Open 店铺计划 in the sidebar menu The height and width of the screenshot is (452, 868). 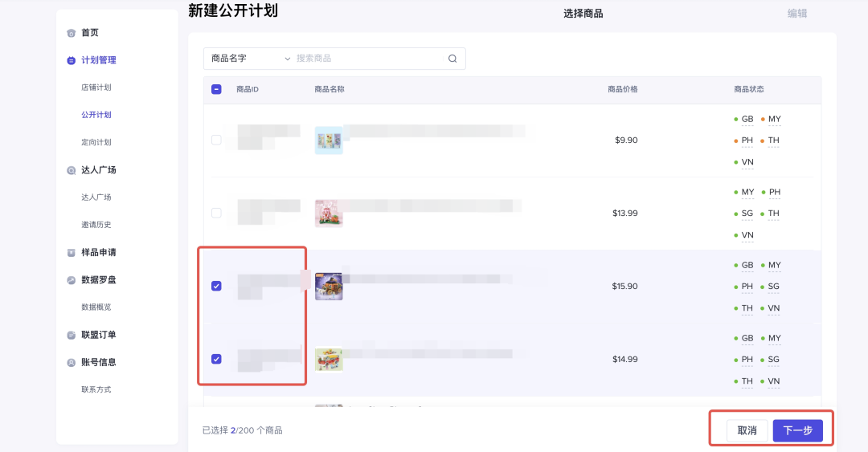[96, 88]
